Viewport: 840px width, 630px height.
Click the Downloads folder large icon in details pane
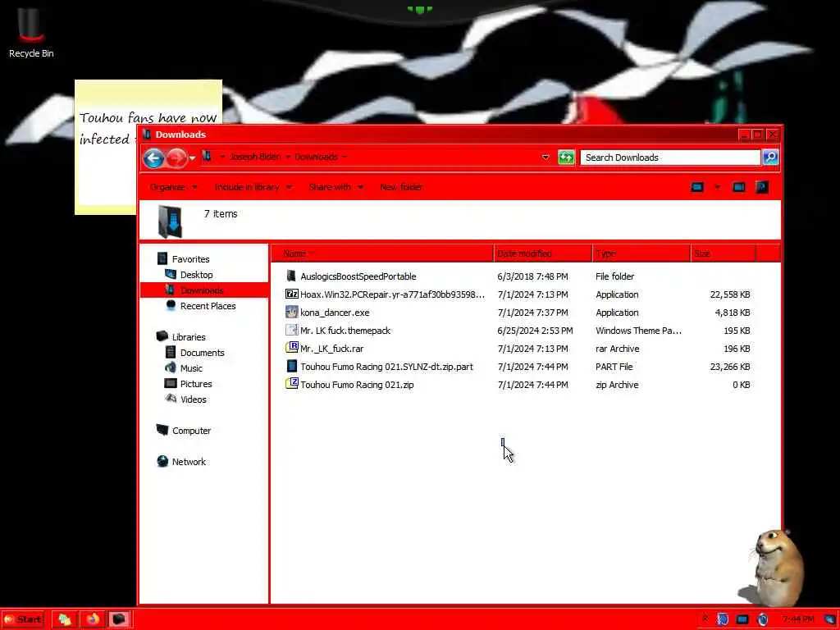click(x=171, y=221)
